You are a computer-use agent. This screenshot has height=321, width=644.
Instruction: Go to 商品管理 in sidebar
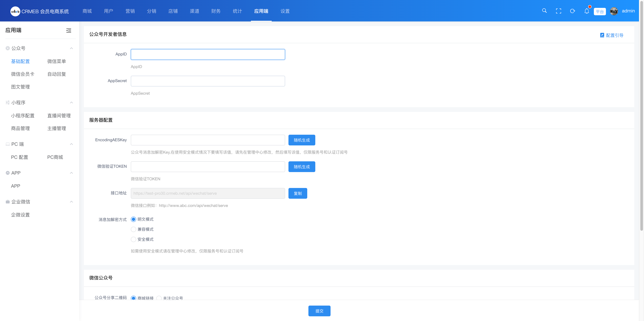click(x=20, y=128)
